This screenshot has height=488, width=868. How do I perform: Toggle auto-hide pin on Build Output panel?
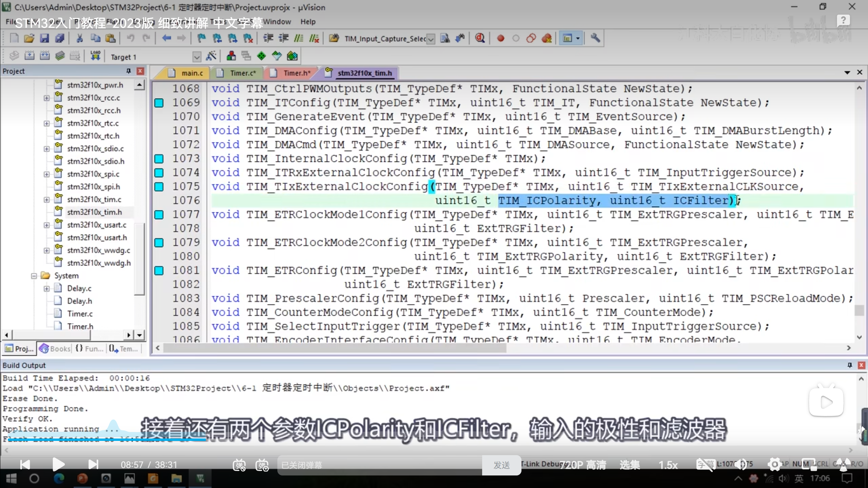click(x=850, y=365)
